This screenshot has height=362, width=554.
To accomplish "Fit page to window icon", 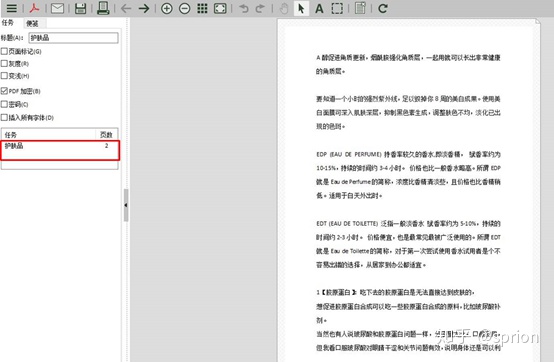I will pos(220,8).
